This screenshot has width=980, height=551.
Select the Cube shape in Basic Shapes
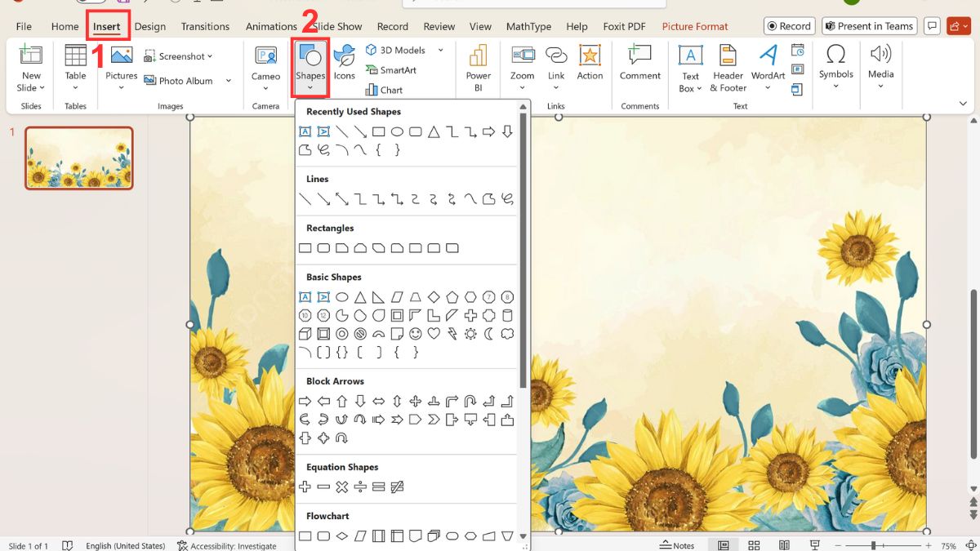(x=305, y=334)
